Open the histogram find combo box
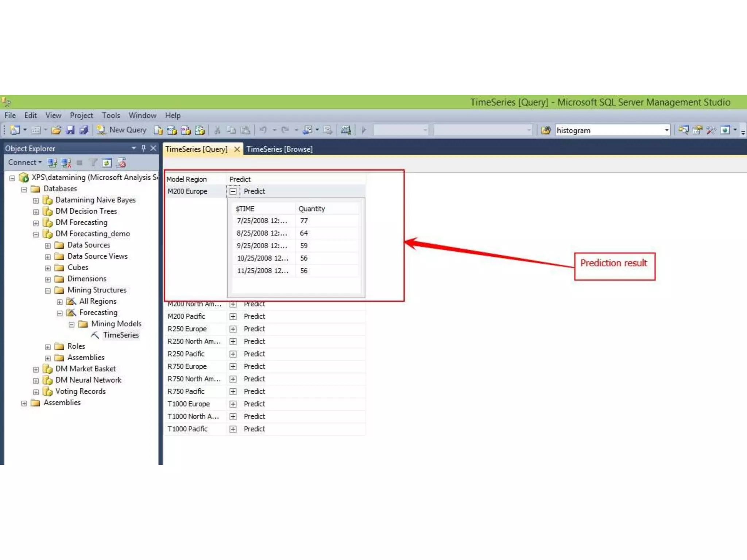The image size is (747, 560). point(666,130)
